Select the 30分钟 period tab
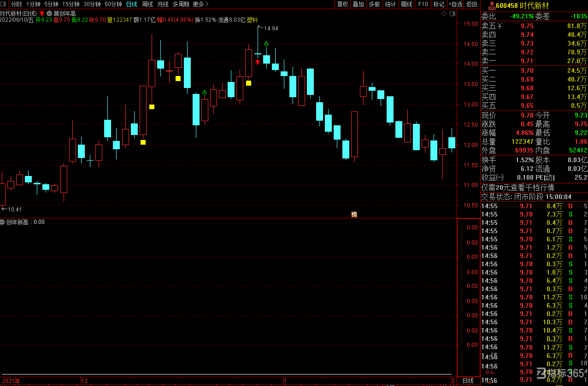The width and height of the screenshot is (588, 386). [x=92, y=5]
